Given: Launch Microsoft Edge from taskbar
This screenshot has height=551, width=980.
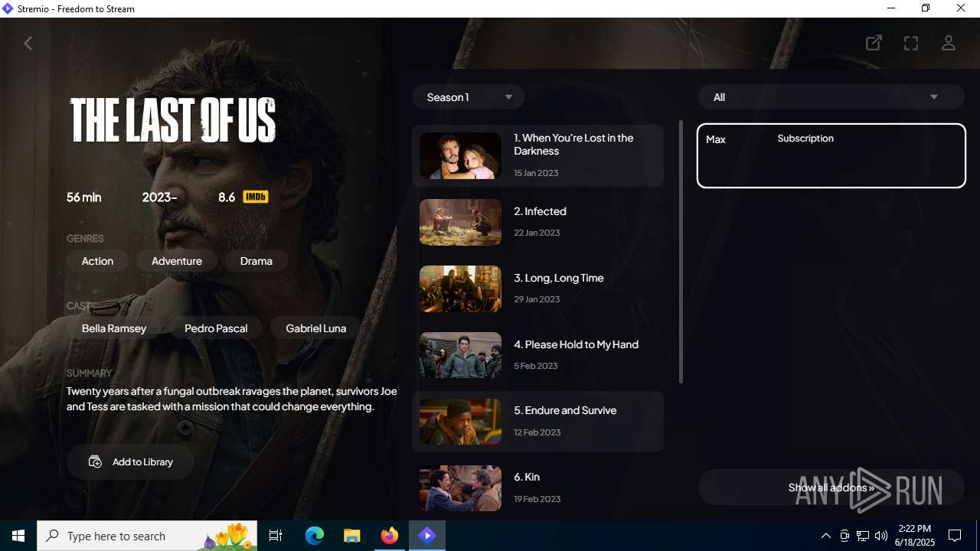Looking at the screenshot, I should tap(315, 536).
